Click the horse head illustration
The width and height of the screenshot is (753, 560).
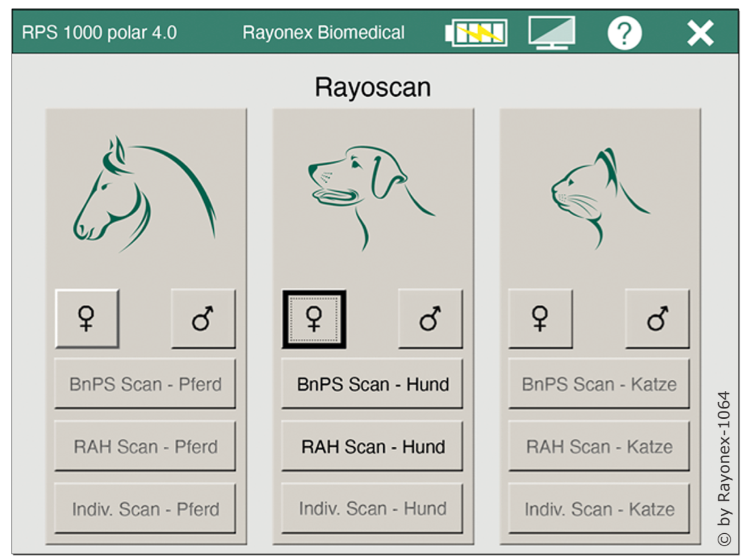click(144, 195)
